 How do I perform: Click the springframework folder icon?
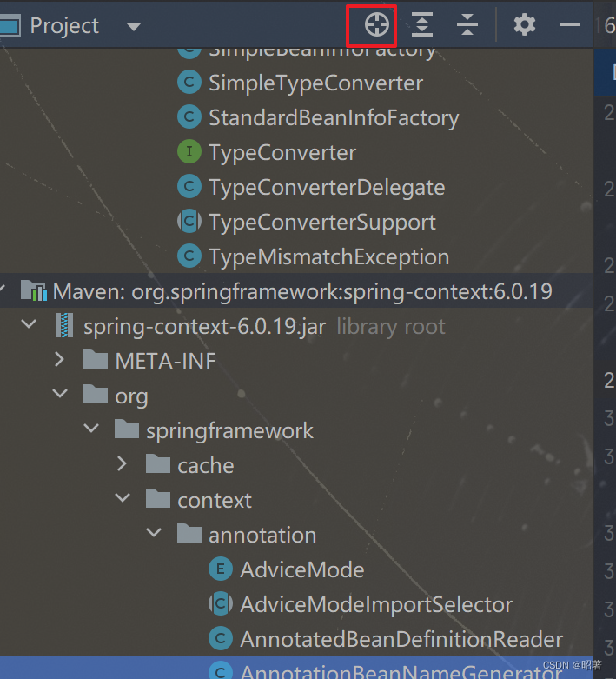(126, 429)
